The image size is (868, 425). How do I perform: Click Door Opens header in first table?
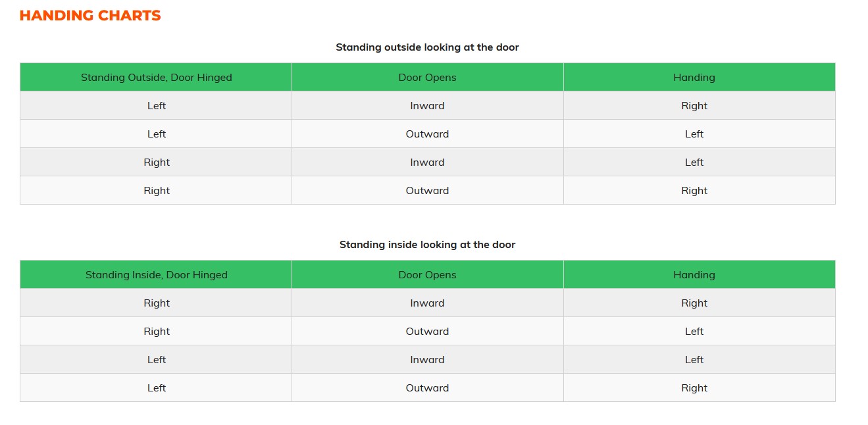428,77
